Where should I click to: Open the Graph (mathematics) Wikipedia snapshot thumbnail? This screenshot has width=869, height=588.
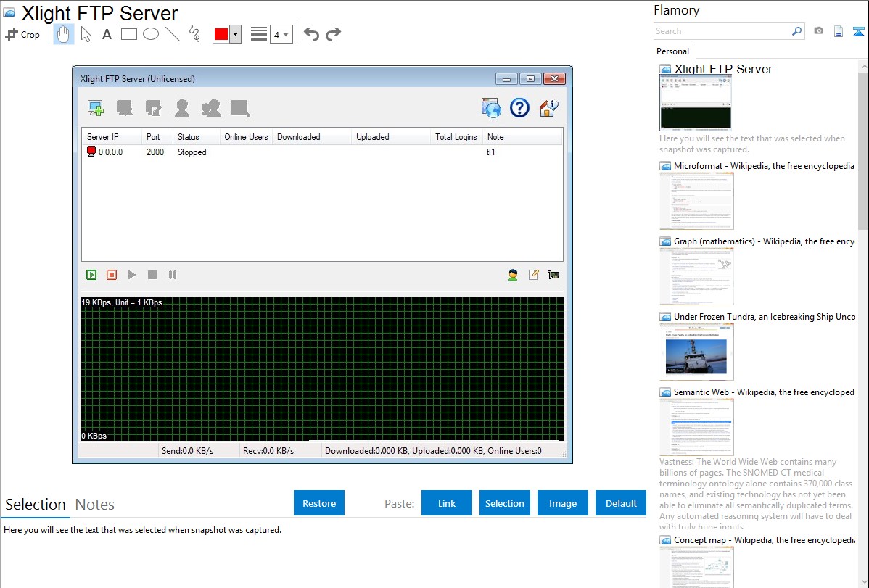point(696,276)
